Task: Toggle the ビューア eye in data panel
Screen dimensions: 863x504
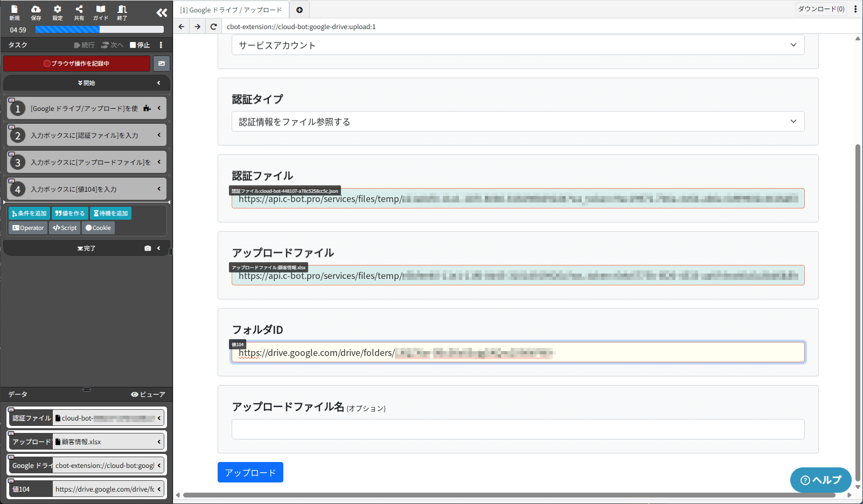Action: pyautogui.click(x=148, y=395)
